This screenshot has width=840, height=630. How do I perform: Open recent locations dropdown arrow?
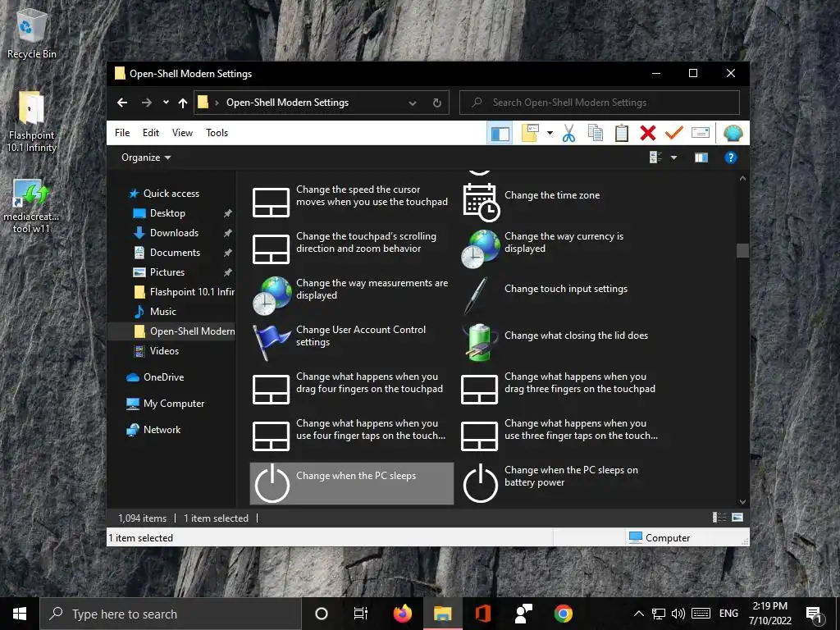click(166, 103)
